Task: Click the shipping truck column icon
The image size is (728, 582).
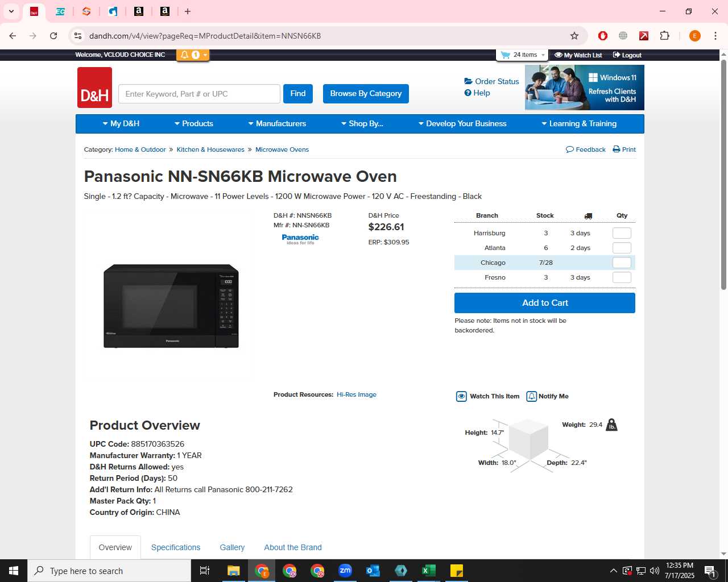Action: 588,216
